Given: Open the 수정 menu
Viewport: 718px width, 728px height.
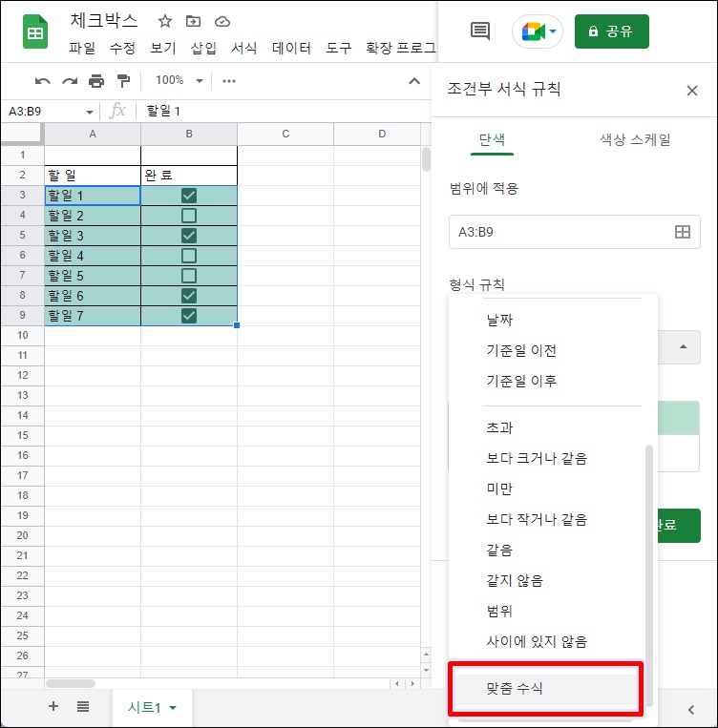Looking at the screenshot, I should (x=122, y=48).
